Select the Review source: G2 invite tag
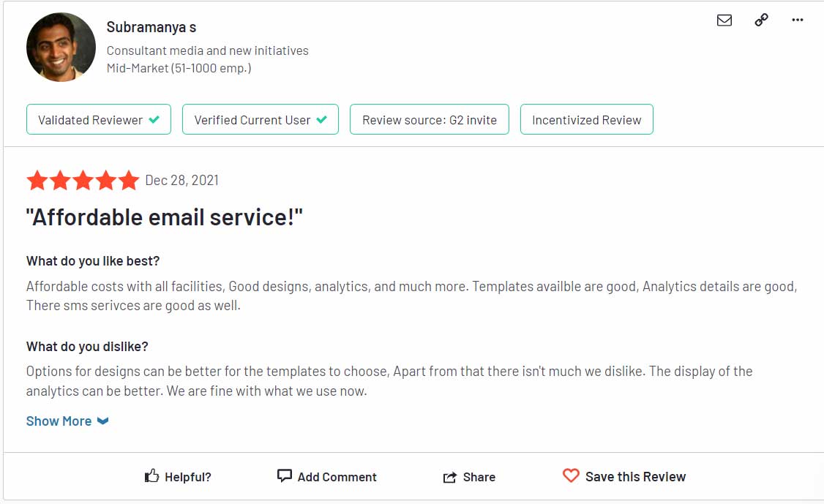824x504 pixels. pos(430,119)
